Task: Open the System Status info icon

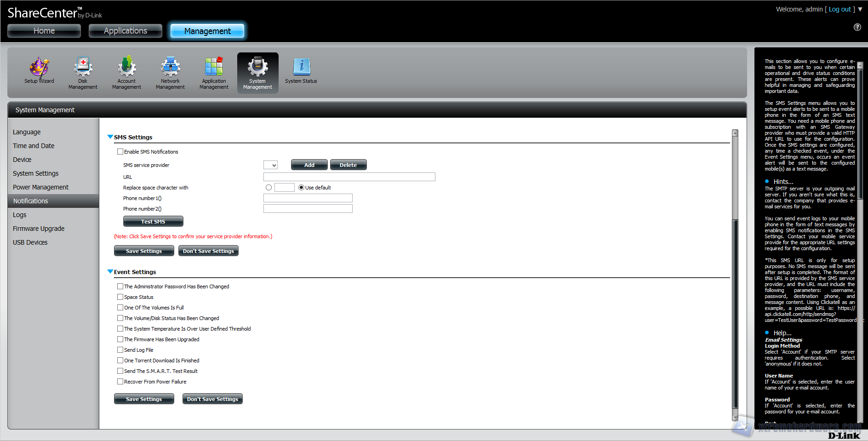Action: tap(301, 67)
